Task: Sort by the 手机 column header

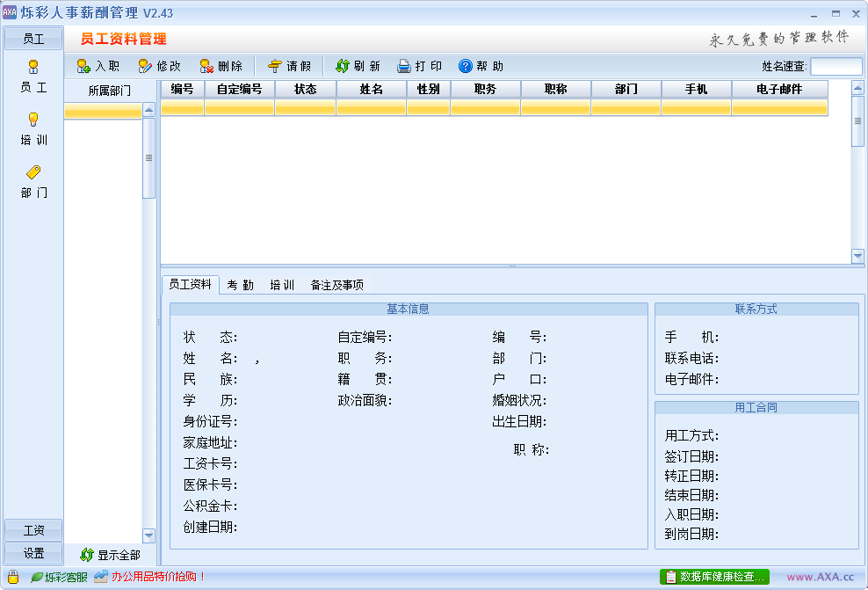Action: (697, 89)
